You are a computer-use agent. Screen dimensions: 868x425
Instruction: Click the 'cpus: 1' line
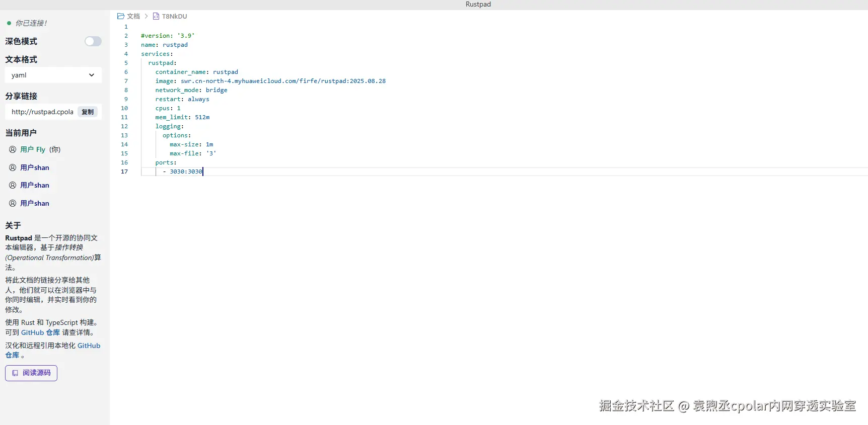[x=168, y=108]
